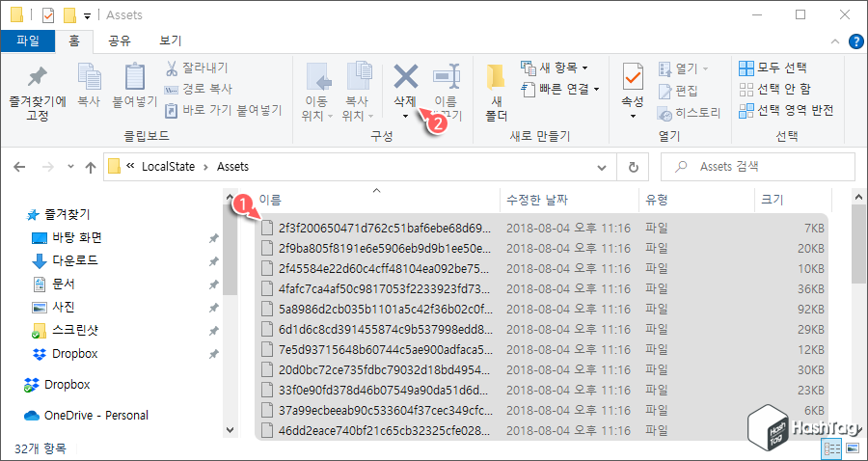Select 즐겨찾기 in the navigation pane

coord(58,214)
